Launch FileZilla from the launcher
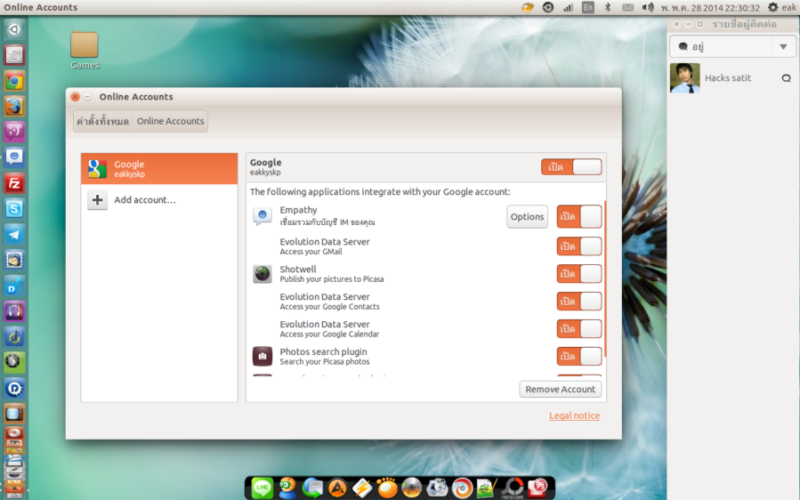This screenshot has width=800, height=500. point(14,183)
